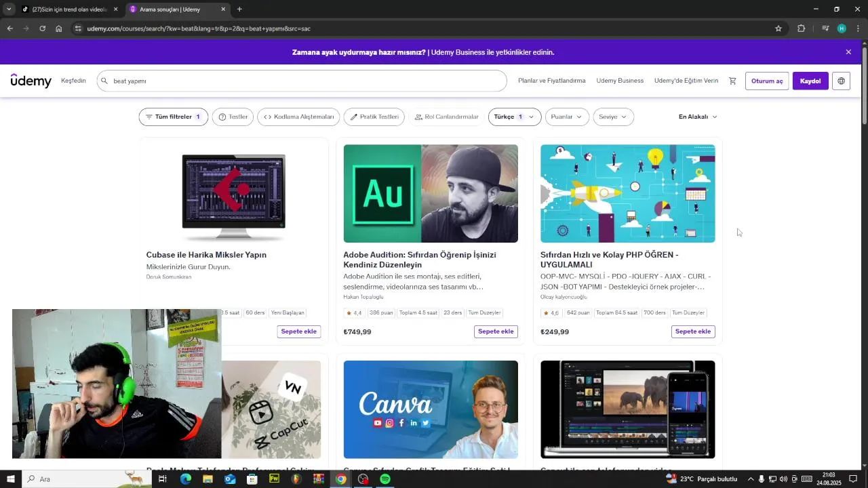Image resolution: width=868 pixels, height=488 pixels.
Task: Open media control icon in toolbar
Action: (x=825, y=28)
